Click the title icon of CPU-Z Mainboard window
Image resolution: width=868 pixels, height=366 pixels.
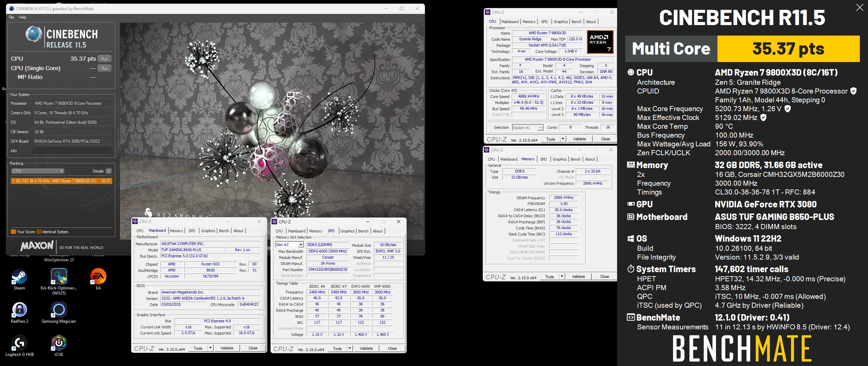click(135, 221)
